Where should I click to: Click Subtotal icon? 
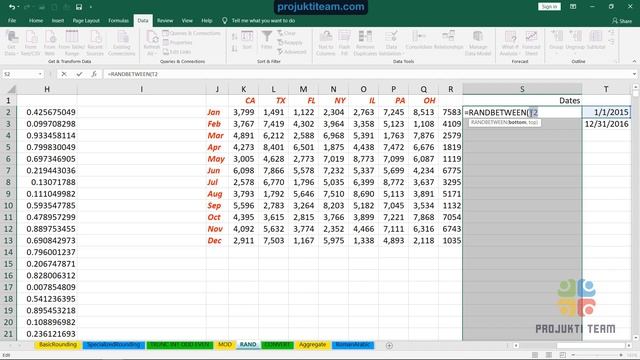click(596, 41)
